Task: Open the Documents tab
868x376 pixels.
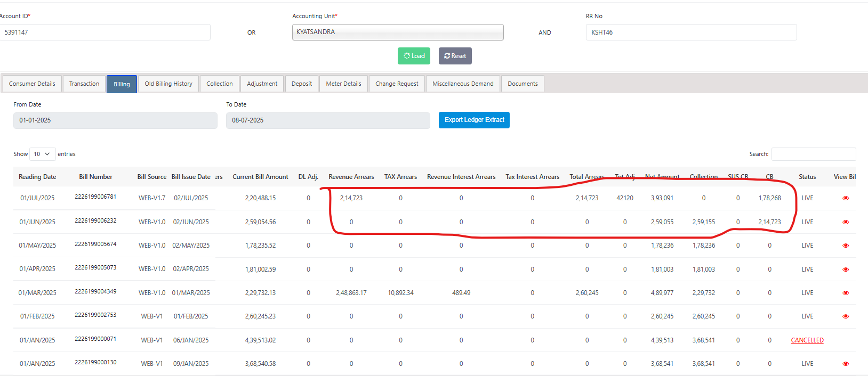Action: click(523, 84)
